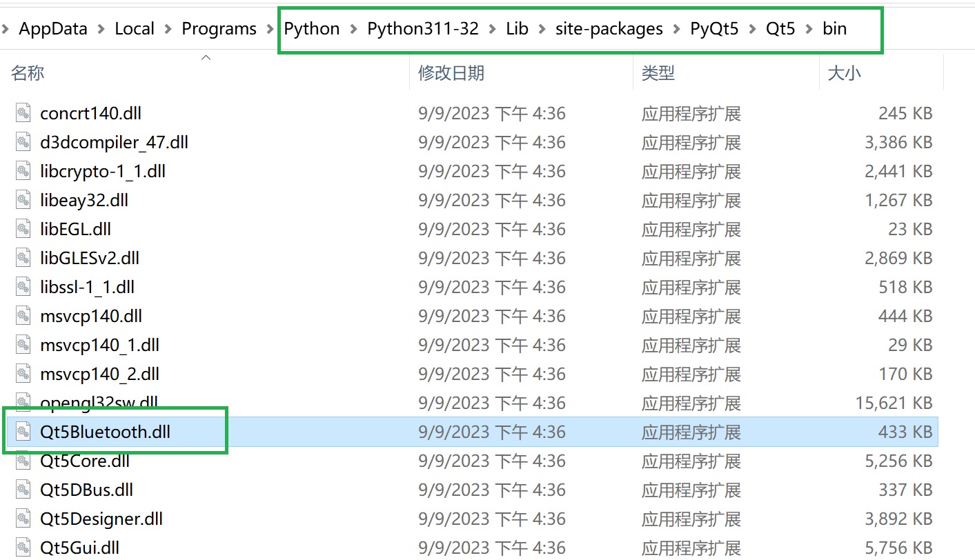
Task: Open Python311-32 in the address path
Action: (x=423, y=29)
